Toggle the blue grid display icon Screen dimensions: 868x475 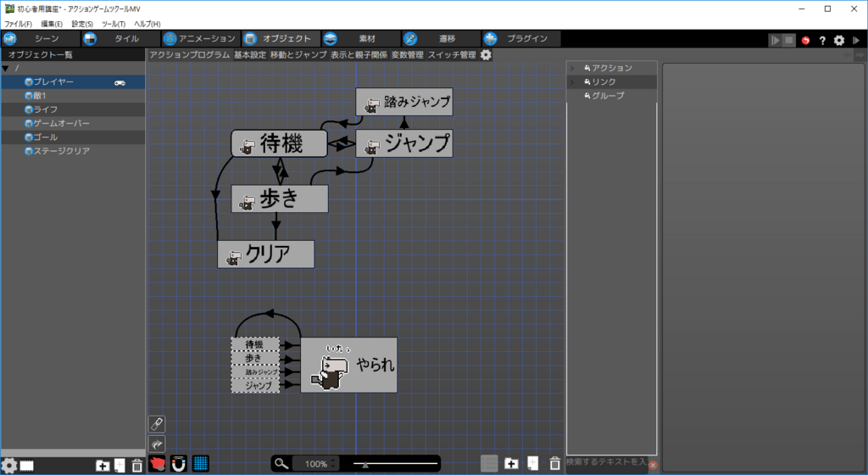(x=200, y=463)
